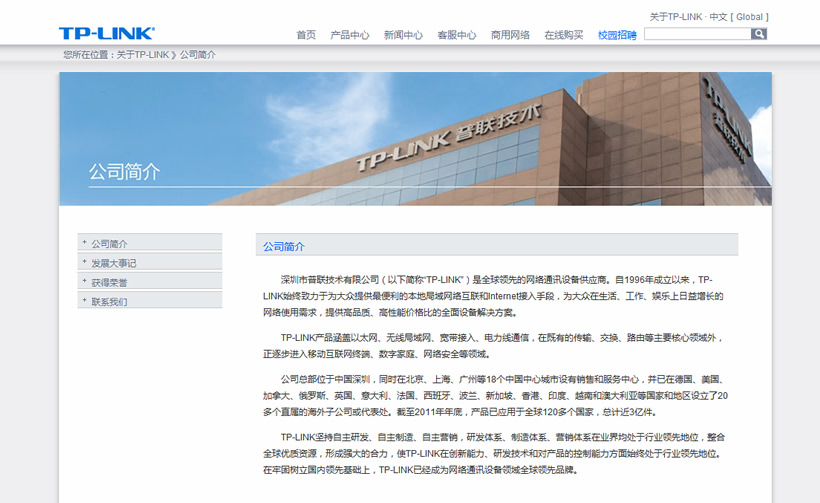
Task: Switch to the Global site
Action: (749, 17)
